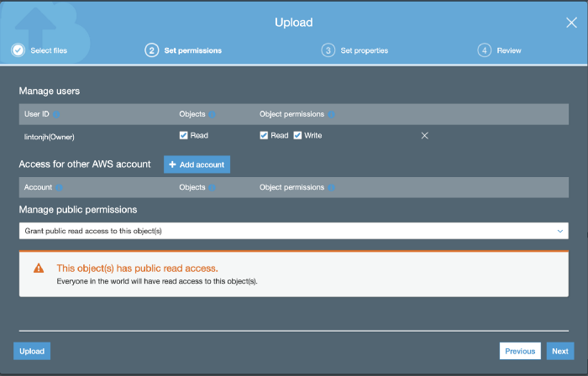Click the step 3 circle icon
This screenshot has width=588, height=376.
pyautogui.click(x=328, y=50)
